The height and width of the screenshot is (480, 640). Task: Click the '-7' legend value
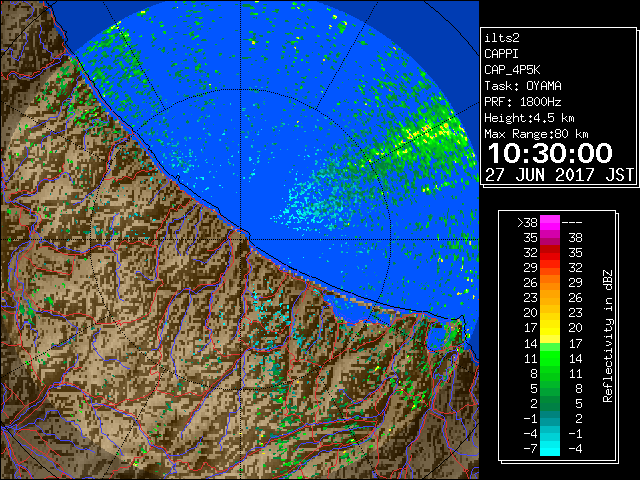point(531,449)
